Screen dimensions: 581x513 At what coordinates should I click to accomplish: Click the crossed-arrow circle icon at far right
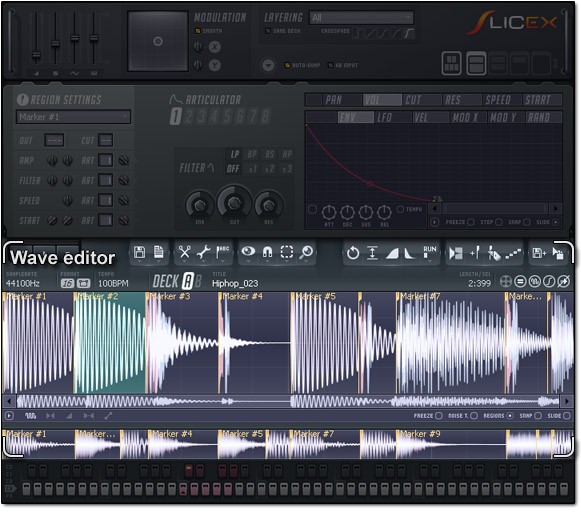pyautogui.click(x=563, y=282)
